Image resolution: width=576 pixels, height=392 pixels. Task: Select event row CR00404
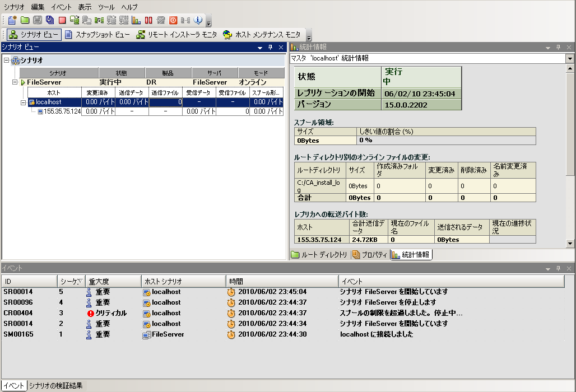283,314
